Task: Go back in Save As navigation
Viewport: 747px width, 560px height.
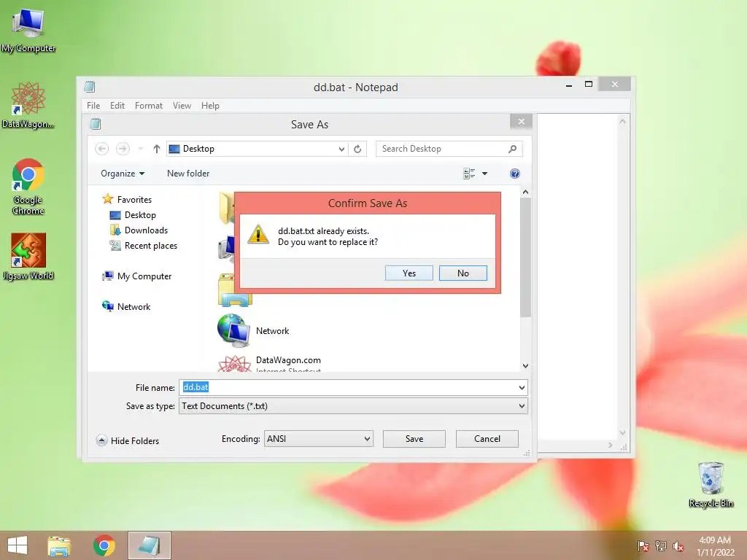Action: (101, 149)
